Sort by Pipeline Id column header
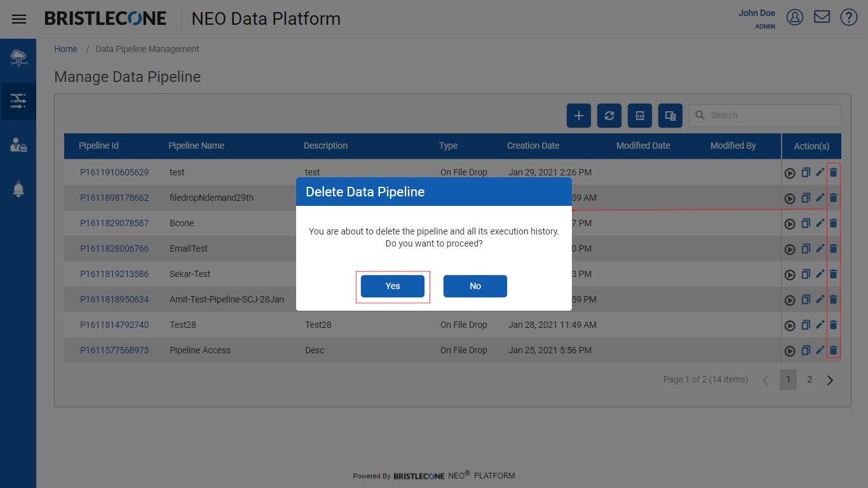The height and width of the screenshot is (488, 868). (x=98, y=146)
